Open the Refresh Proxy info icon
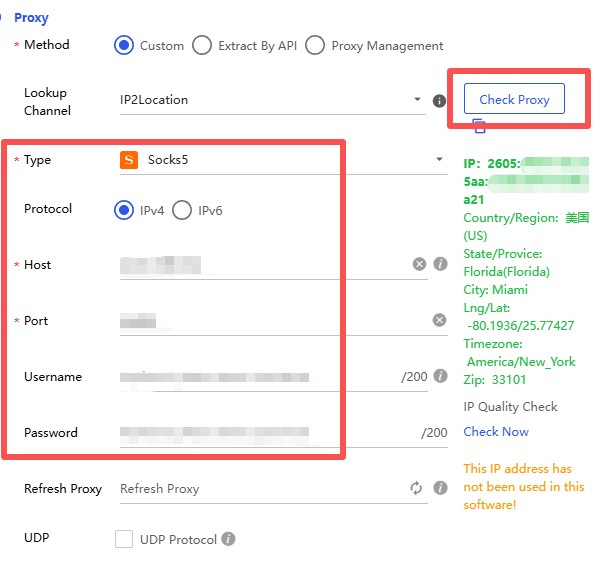This screenshot has height=579, width=612. 440,488
